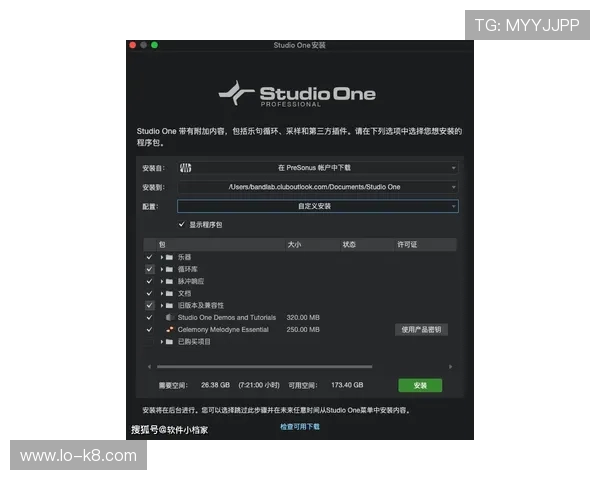Select the 脉冲响应 row label
The width and height of the screenshot is (600, 480).
pyautogui.click(x=191, y=281)
